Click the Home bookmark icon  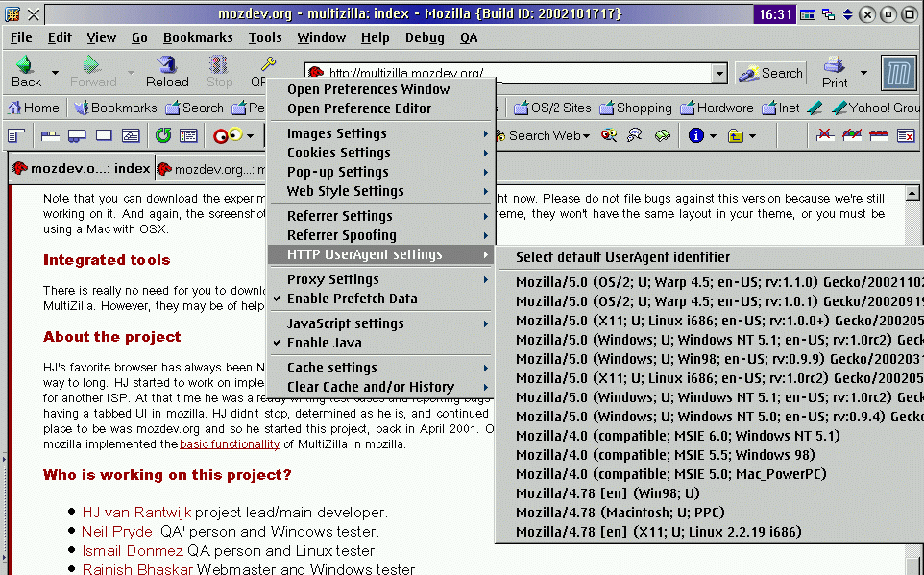click(14, 108)
